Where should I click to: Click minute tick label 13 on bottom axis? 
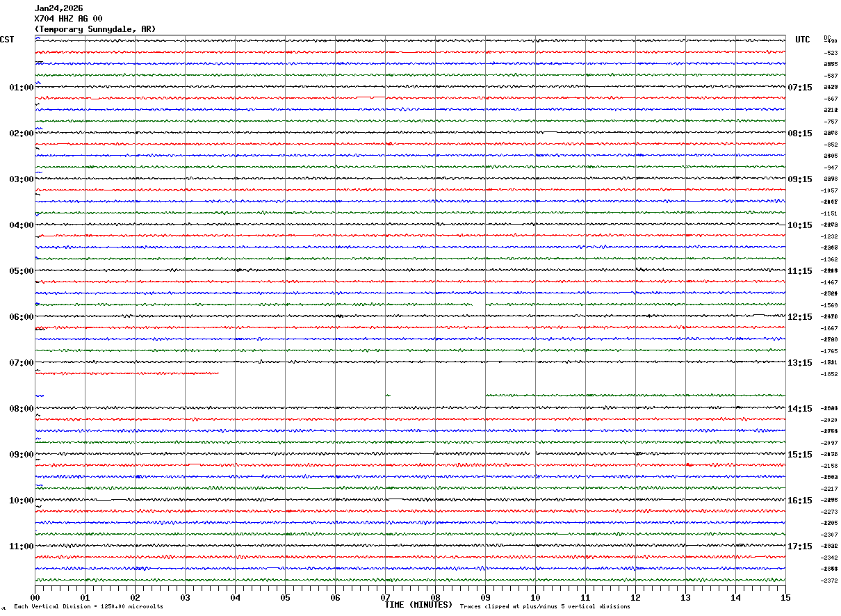click(685, 597)
